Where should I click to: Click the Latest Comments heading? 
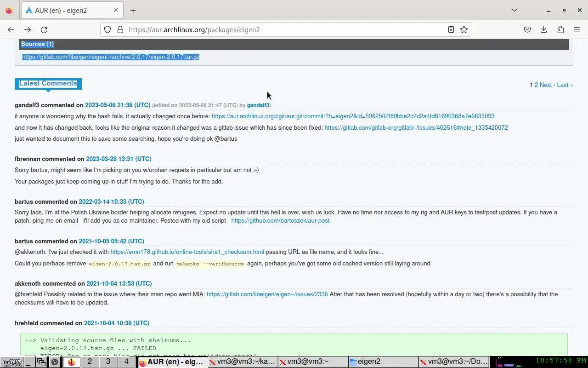(x=48, y=83)
